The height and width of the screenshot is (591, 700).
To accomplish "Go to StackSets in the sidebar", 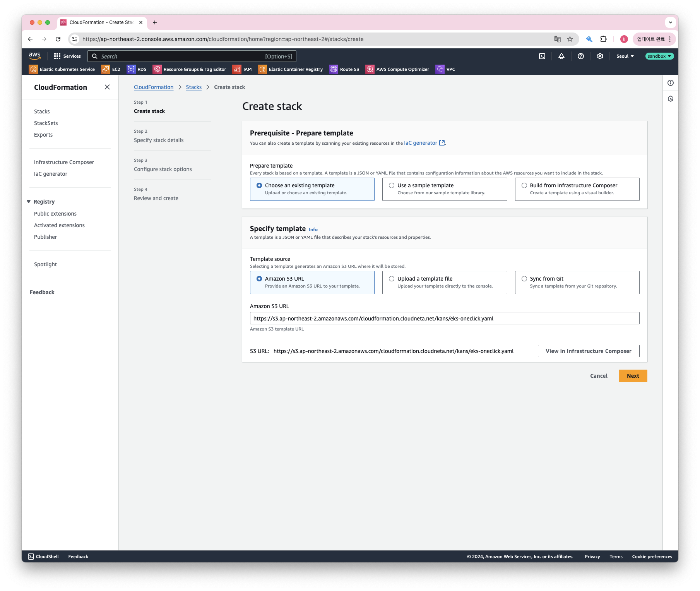I will 46,123.
